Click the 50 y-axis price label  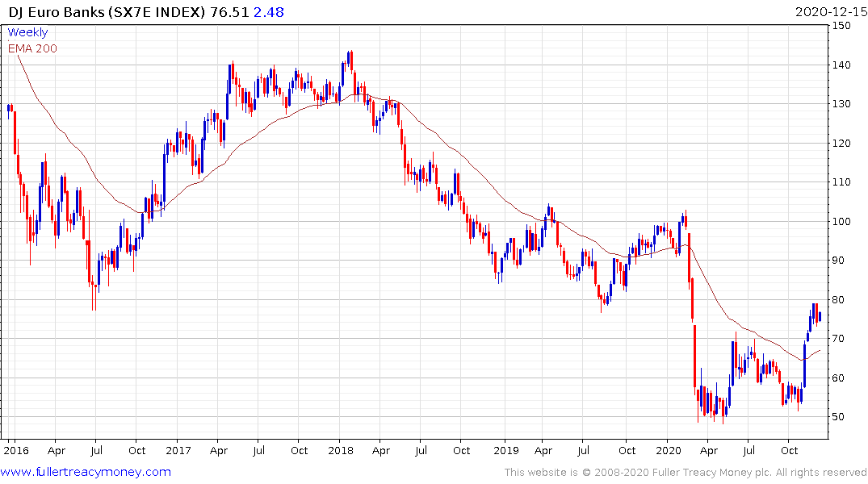point(838,417)
